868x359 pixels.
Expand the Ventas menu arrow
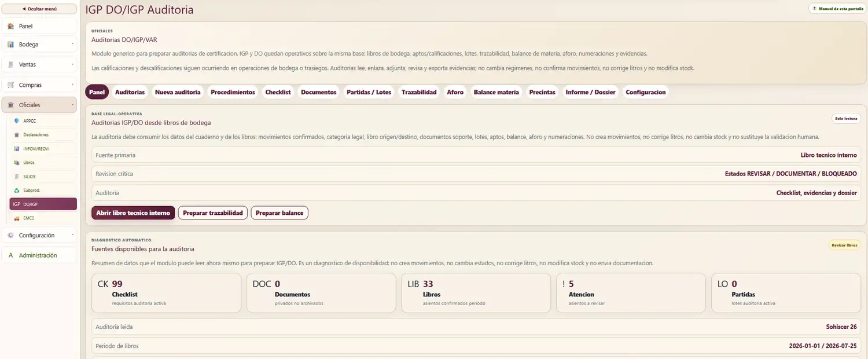click(72, 64)
